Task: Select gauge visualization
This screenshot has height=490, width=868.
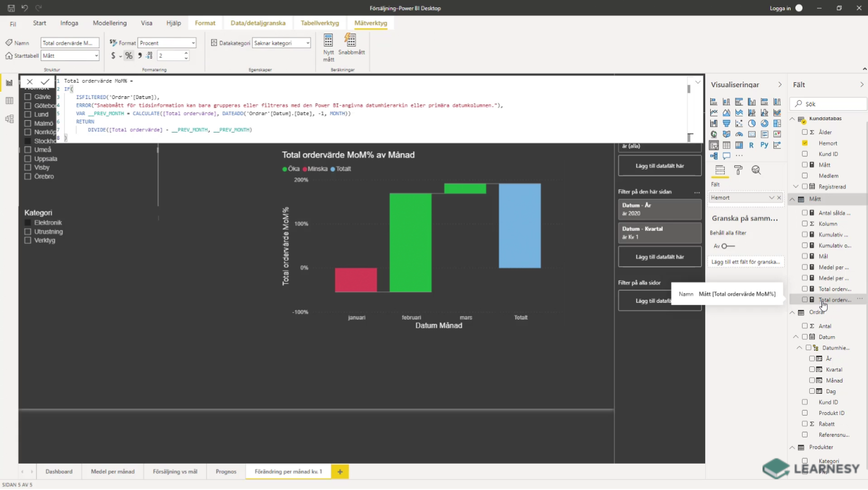Action: [739, 134]
